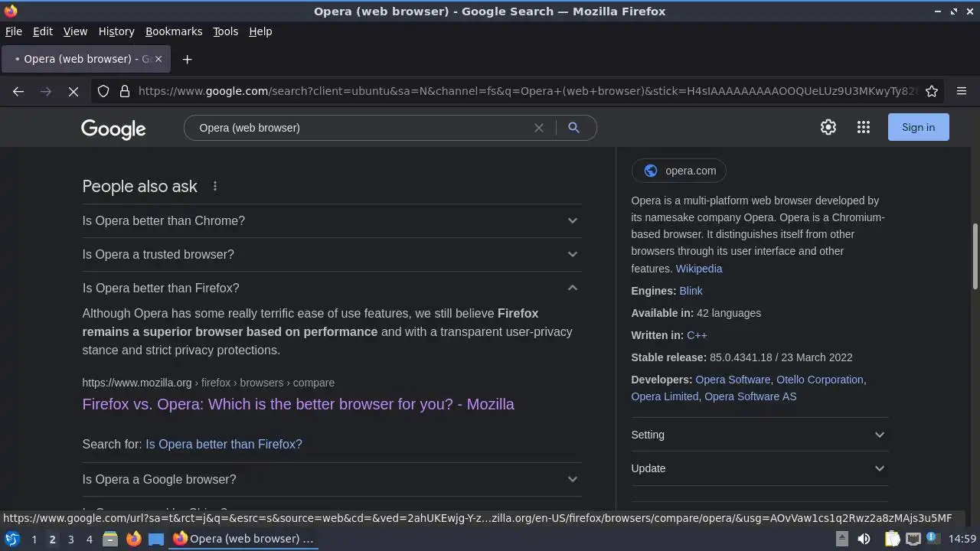The height and width of the screenshot is (551, 980).
Task: Expand the Update section dropdown
Action: [759, 468]
